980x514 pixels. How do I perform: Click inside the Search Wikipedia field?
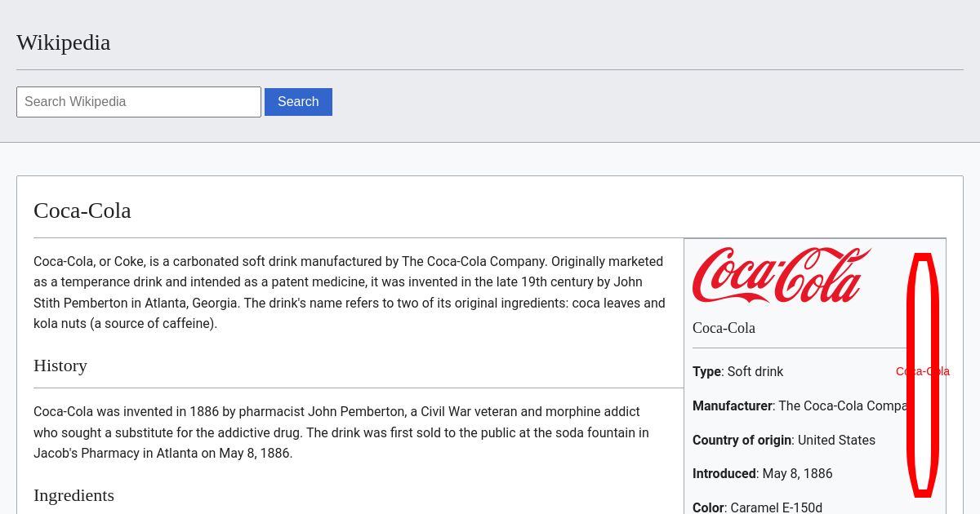[139, 102]
